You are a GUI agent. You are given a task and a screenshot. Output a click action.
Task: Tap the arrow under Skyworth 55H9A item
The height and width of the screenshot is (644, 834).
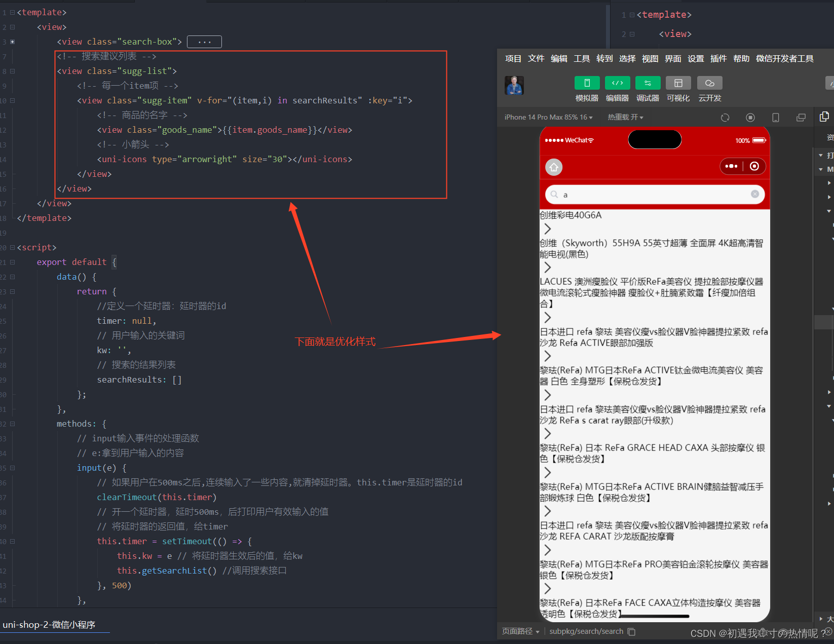(547, 267)
